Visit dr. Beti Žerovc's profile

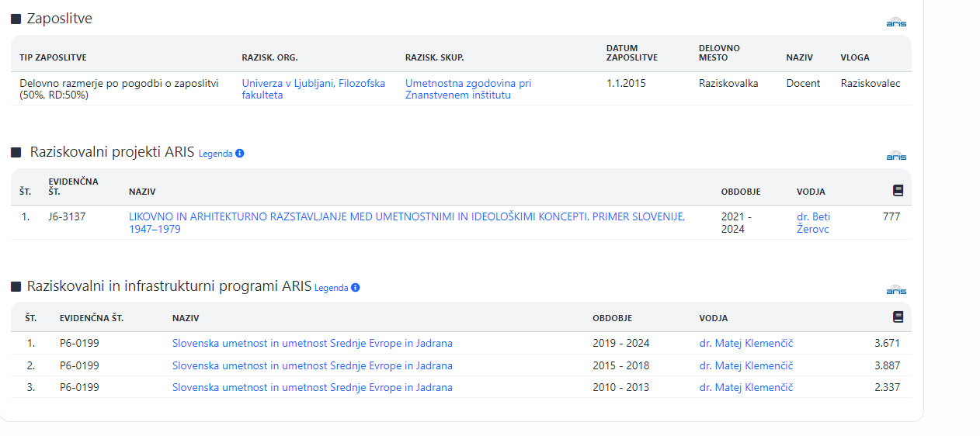coord(813,223)
